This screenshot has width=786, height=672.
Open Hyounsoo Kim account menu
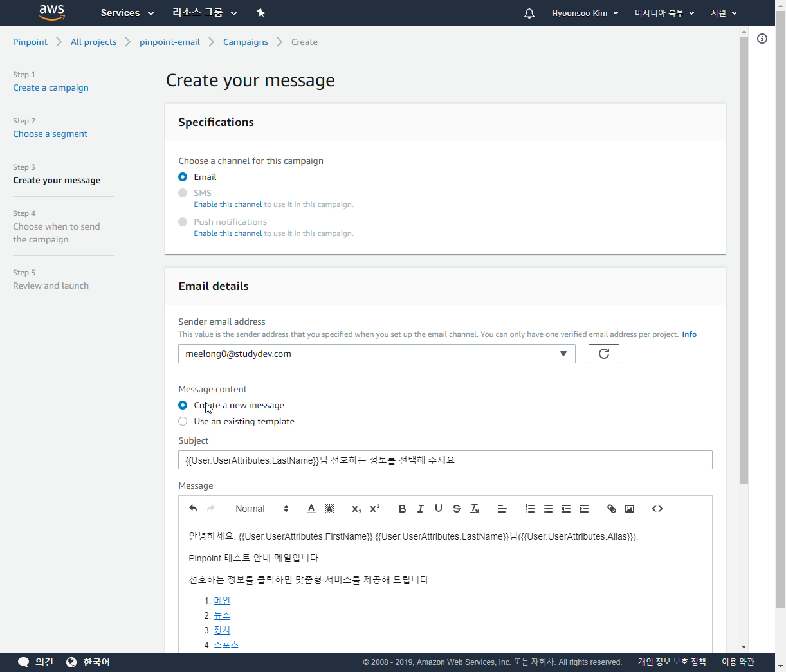click(x=585, y=13)
